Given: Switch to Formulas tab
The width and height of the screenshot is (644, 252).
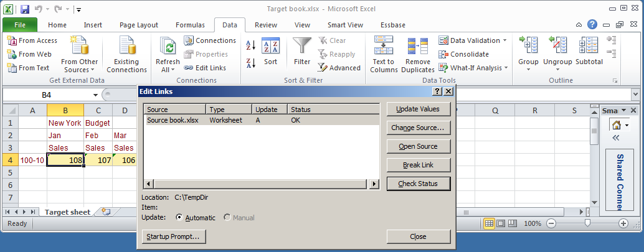Looking at the screenshot, I should (x=190, y=25).
